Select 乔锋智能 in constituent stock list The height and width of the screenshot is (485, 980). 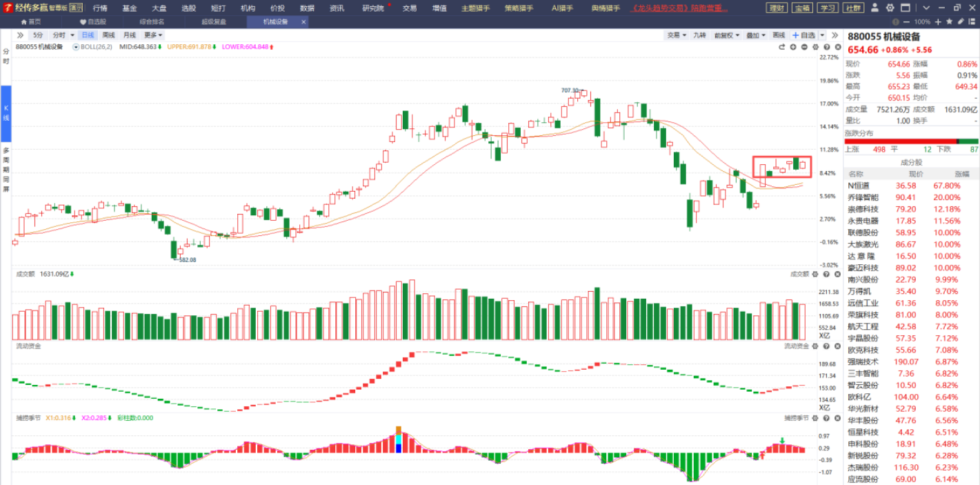(863, 197)
